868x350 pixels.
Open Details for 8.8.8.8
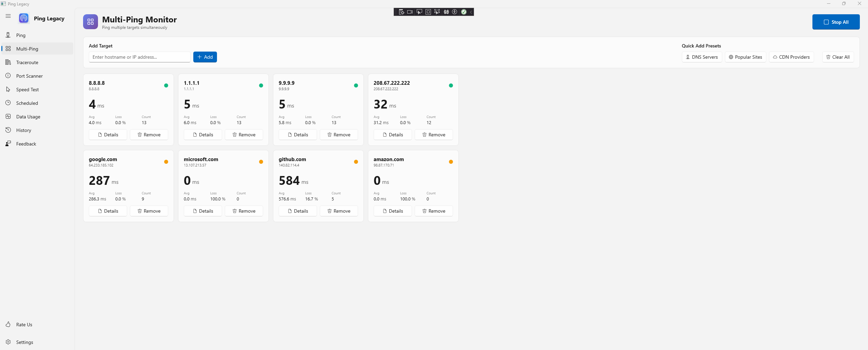(x=108, y=135)
